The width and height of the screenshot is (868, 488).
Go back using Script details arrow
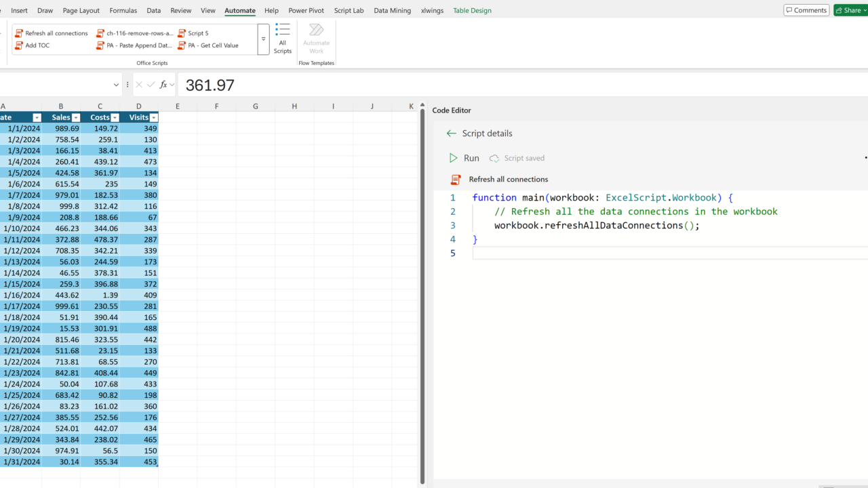pos(452,134)
